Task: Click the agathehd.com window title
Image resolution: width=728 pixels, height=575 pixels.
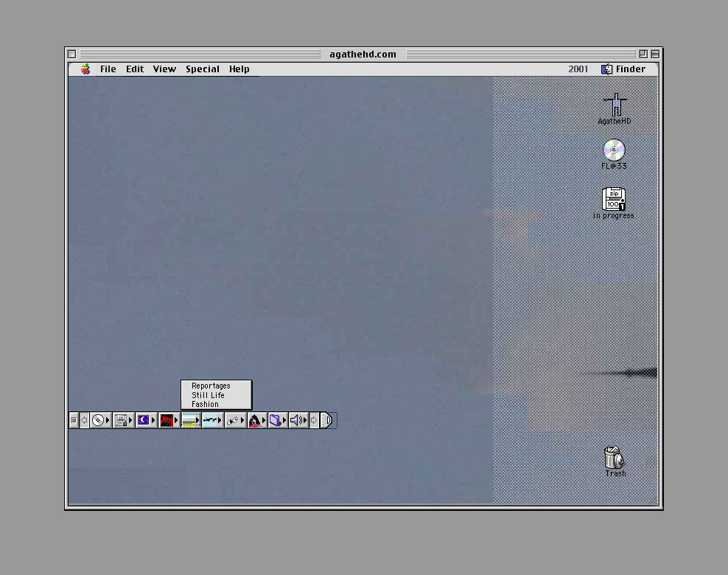Action: coord(363,55)
